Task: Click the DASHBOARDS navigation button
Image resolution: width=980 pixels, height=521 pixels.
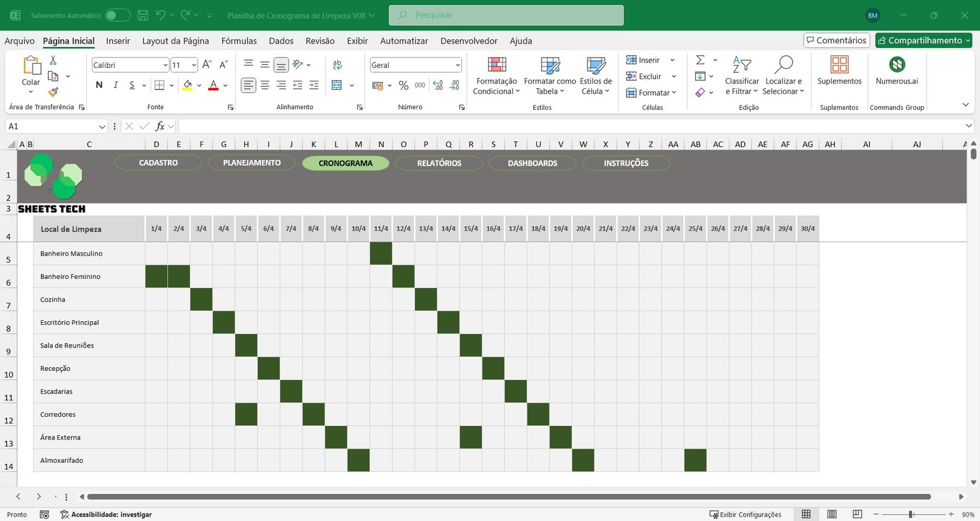Action: (x=532, y=163)
